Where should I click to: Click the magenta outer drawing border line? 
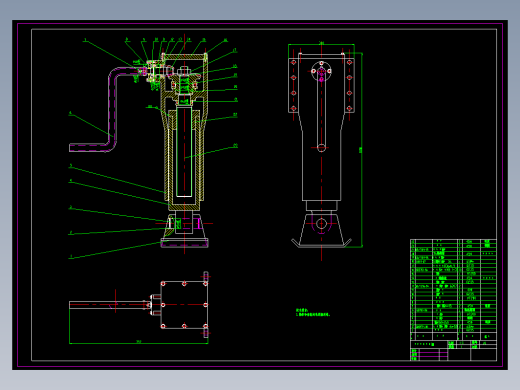(x=260, y=23)
